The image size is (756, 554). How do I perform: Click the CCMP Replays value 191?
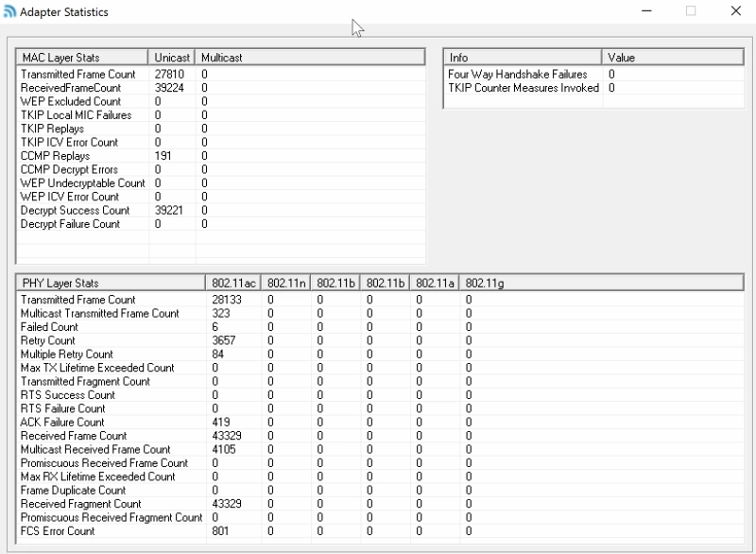click(x=163, y=156)
